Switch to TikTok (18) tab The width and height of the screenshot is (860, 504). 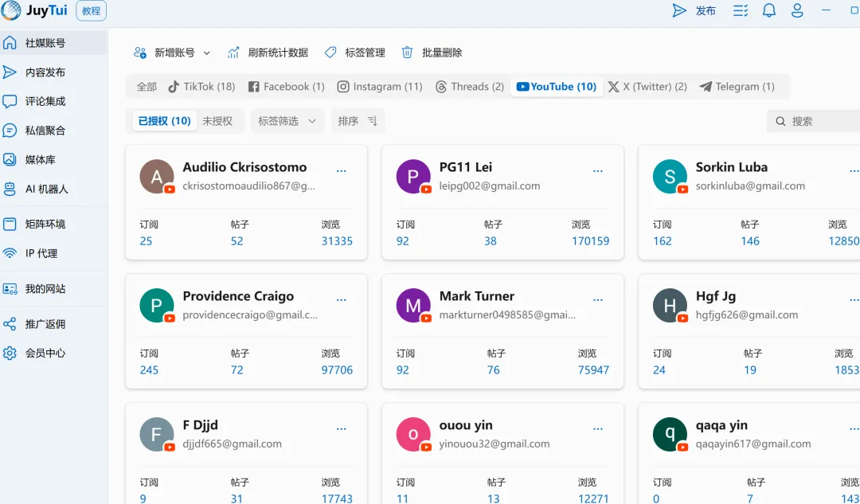201,87
